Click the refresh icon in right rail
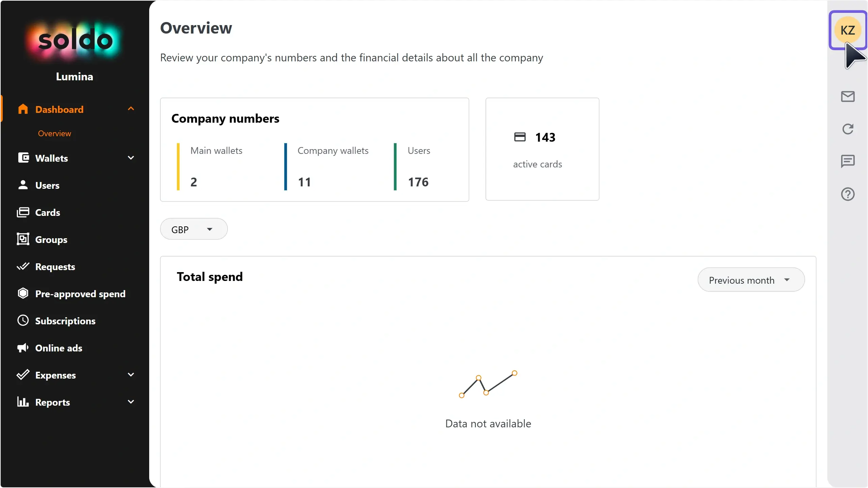Image resolution: width=868 pixels, height=488 pixels. [848, 129]
